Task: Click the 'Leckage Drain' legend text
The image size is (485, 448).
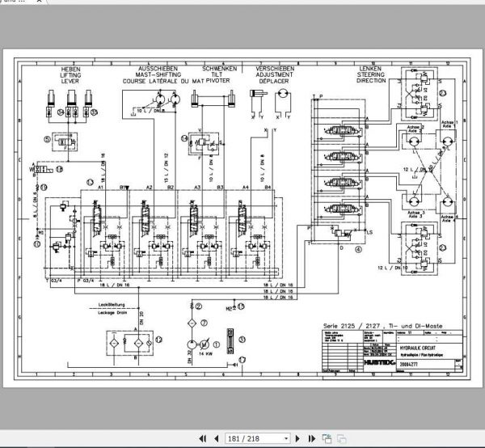Action: (112, 313)
